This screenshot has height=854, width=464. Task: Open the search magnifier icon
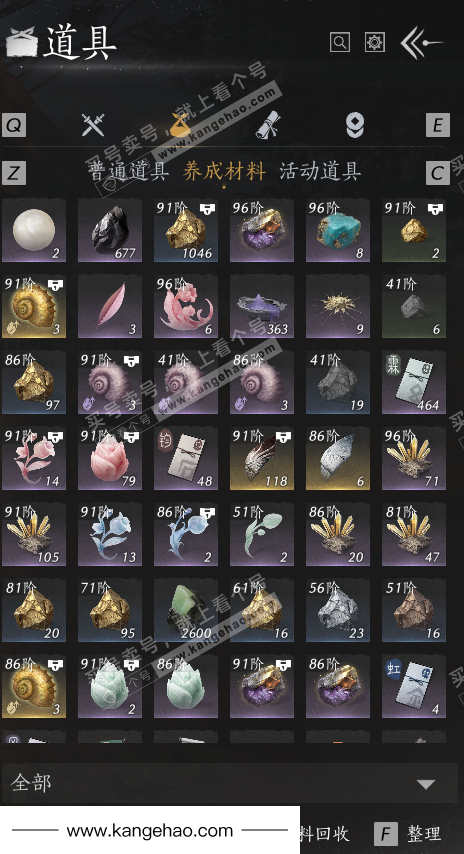(x=339, y=42)
